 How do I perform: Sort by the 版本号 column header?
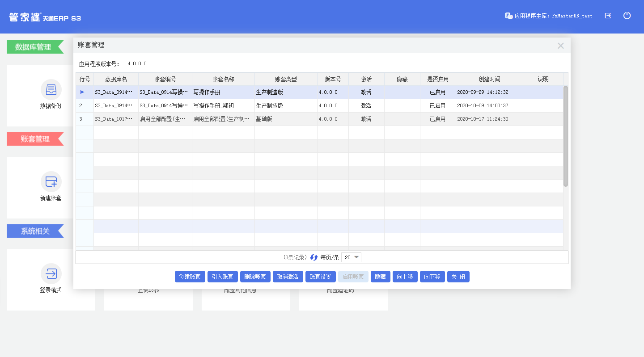[x=333, y=79]
